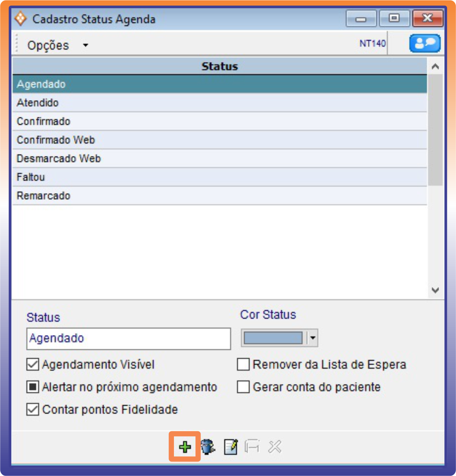Screen dimensions: 456x476
Task: Click the orange diamond app icon
Action: pos(21,19)
